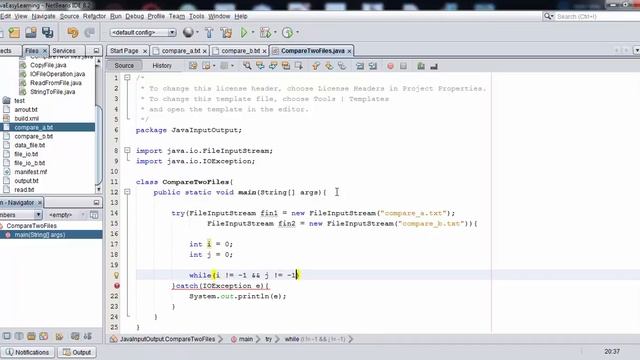
Task: Open the Output window button
Action: [77, 352]
